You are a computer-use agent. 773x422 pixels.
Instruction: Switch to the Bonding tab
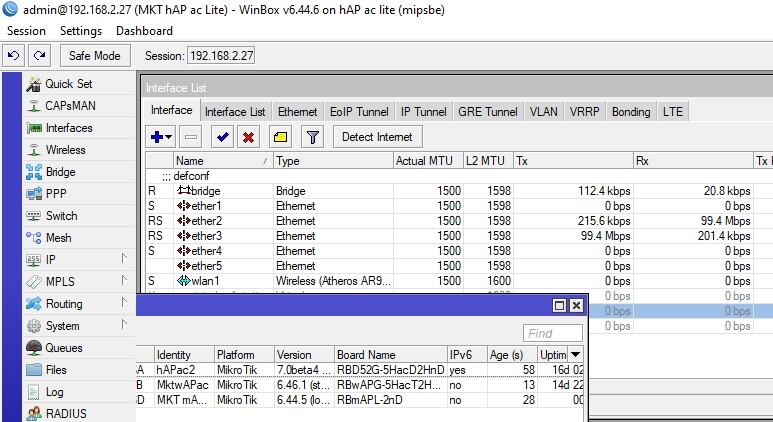[631, 112]
